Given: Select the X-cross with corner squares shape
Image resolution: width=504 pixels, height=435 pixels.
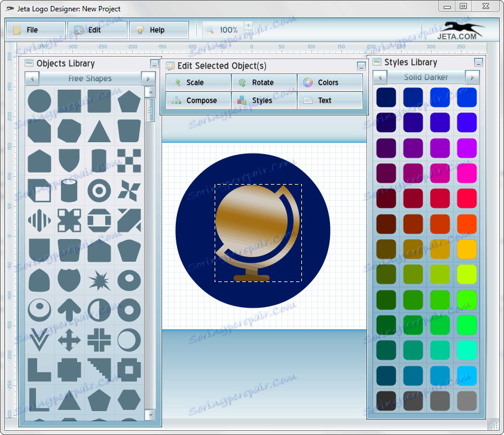Looking at the screenshot, I should pyautogui.click(x=69, y=220).
